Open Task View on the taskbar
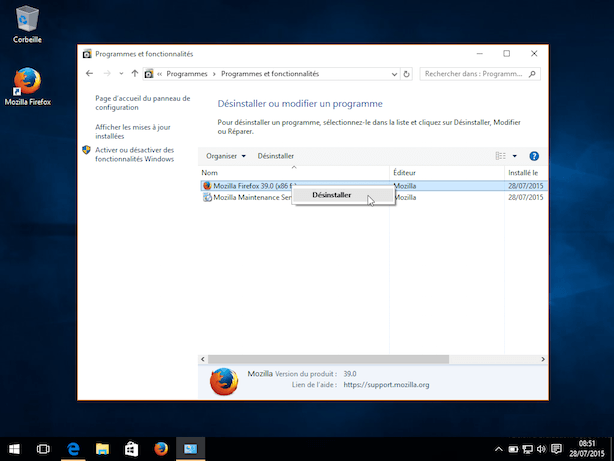Viewport: 614px width, 461px height. tap(43, 449)
